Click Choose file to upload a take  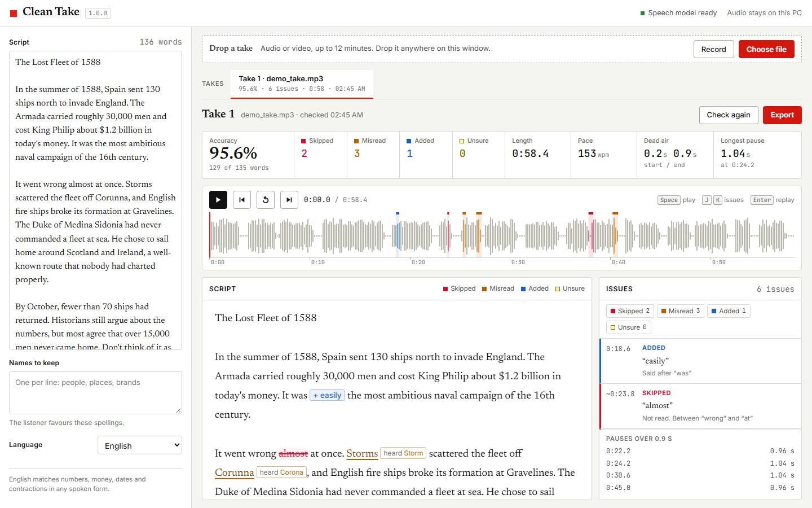click(x=766, y=49)
